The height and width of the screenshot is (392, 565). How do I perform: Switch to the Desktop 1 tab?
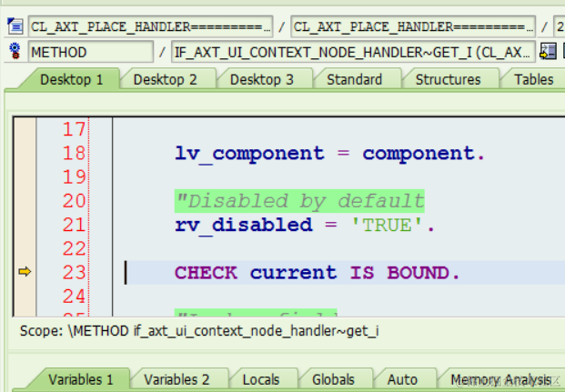coord(71,79)
